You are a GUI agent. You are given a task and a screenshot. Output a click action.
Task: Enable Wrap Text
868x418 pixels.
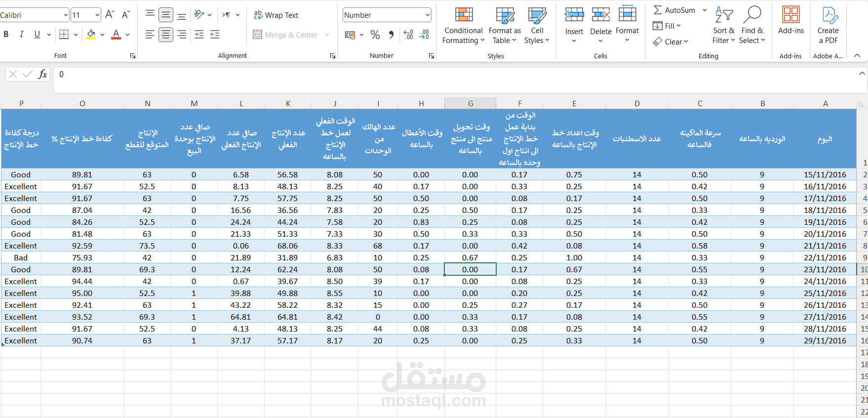[x=276, y=15]
